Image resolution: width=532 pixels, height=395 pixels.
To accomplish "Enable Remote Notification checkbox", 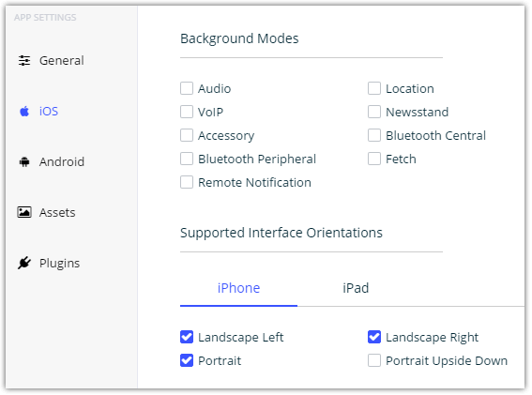I will point(187,182).
